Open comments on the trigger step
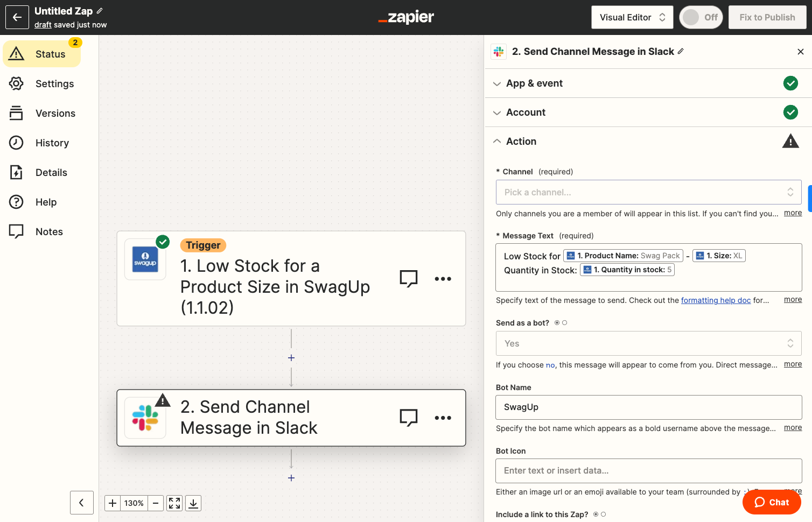 [x=409, y=278]
